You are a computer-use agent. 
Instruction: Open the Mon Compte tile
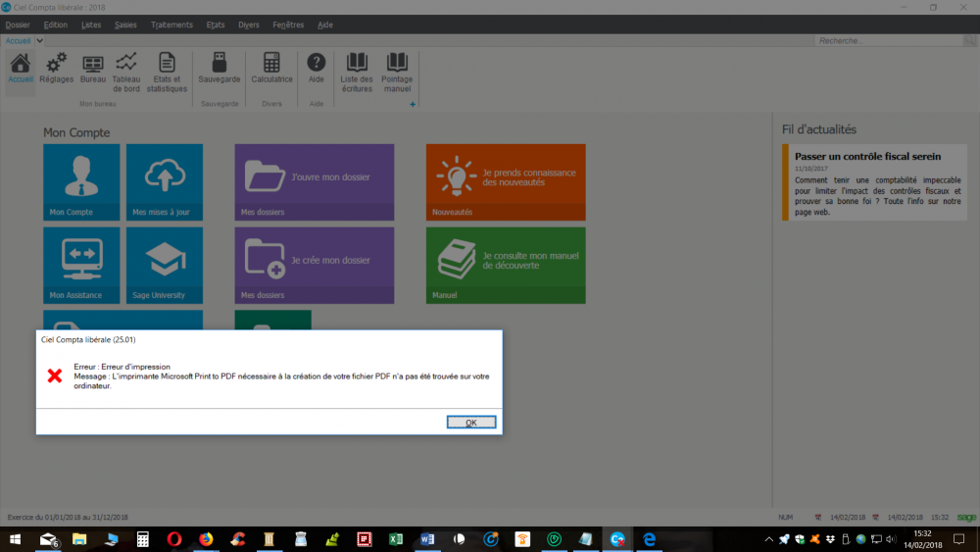pos(81,182)
